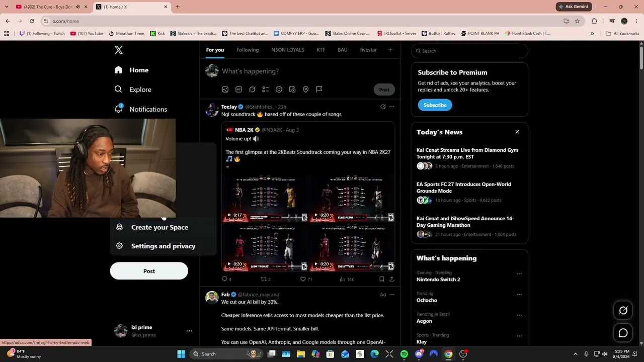Reload the page in Chrome
The image size is (644, 362).
[x=32, y=21]
